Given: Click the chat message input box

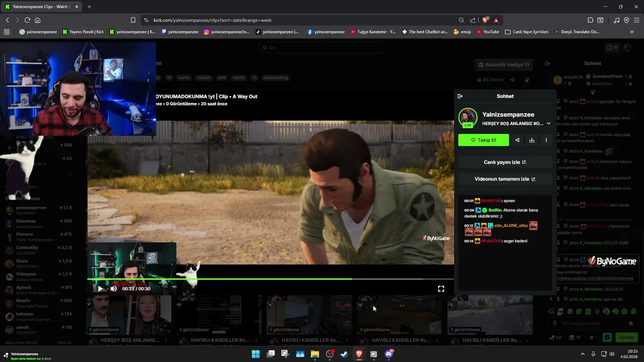Looking at the screenshot, I should click(x=593, y=323).
